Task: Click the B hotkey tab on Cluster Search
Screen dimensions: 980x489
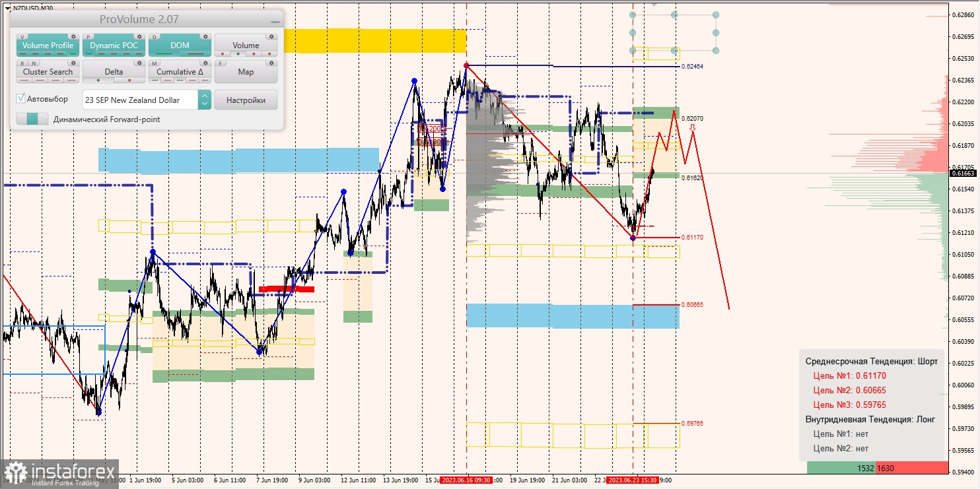Action: [22, 63]
